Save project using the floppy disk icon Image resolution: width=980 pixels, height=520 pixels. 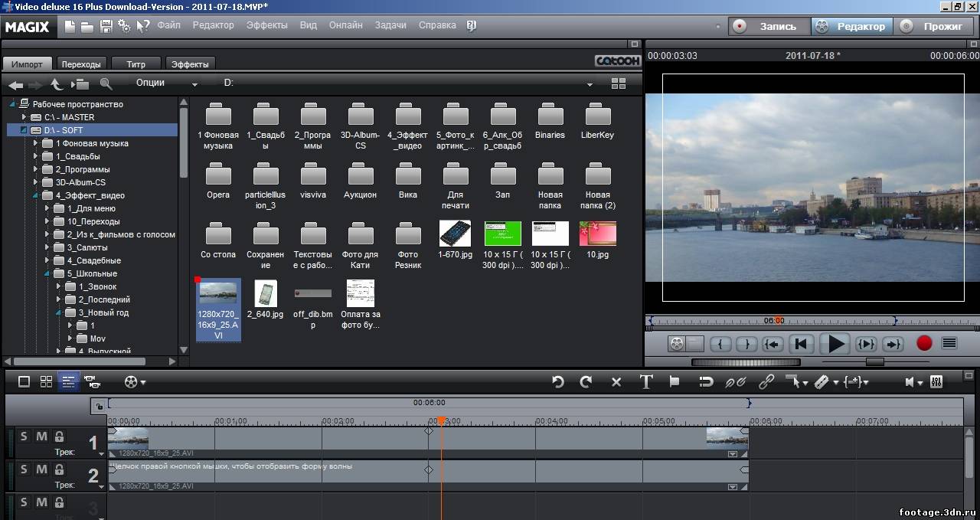click(x=106, y=26)
